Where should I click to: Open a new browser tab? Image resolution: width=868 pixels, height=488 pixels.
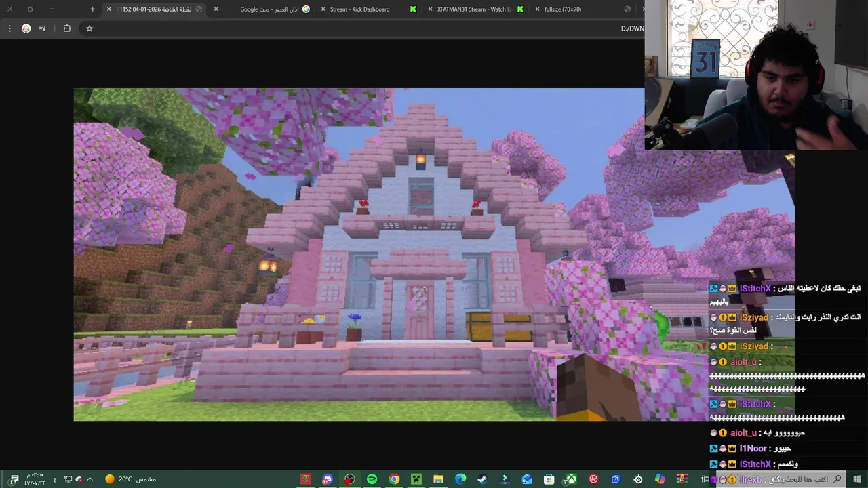pos(92,9)
